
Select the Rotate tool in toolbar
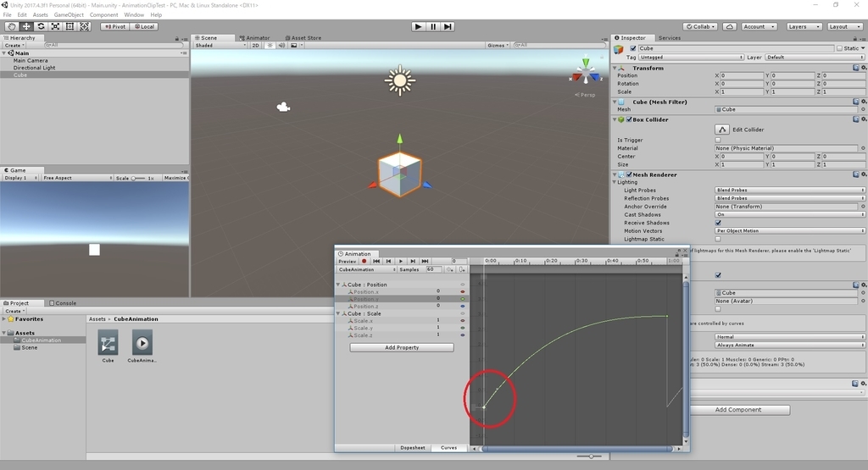pyautogui.click(x=41, y=26)
